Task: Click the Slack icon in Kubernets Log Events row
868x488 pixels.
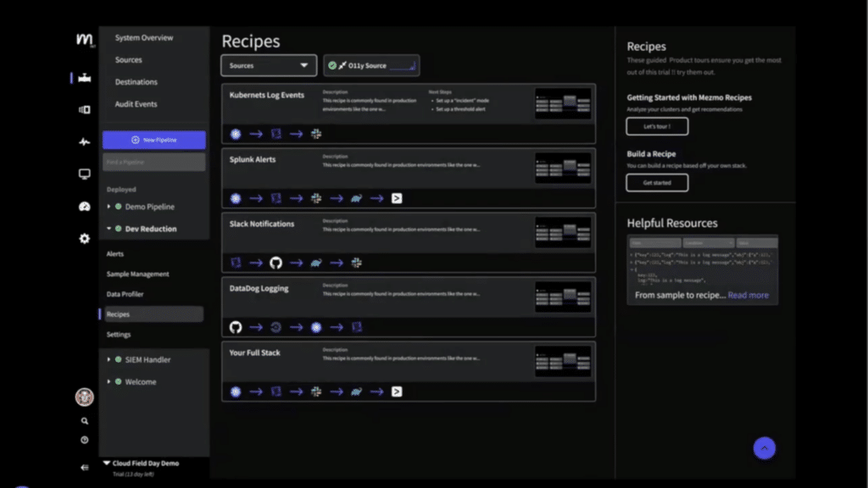Action: 316,134
